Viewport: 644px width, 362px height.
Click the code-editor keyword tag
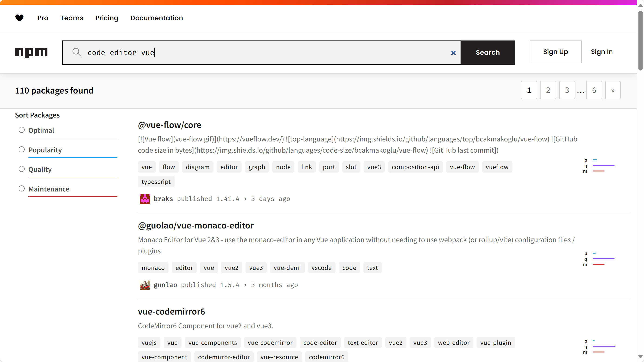click(x=320, y=342)
